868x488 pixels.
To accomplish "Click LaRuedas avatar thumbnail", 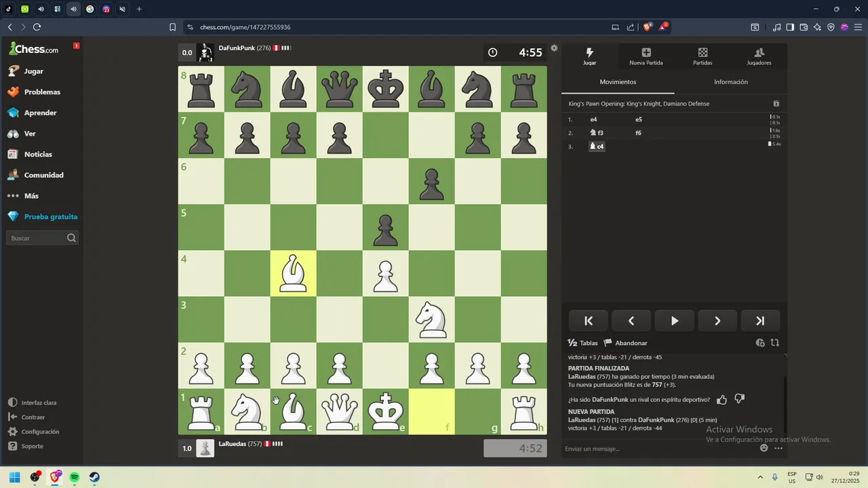I will [205, 448].
